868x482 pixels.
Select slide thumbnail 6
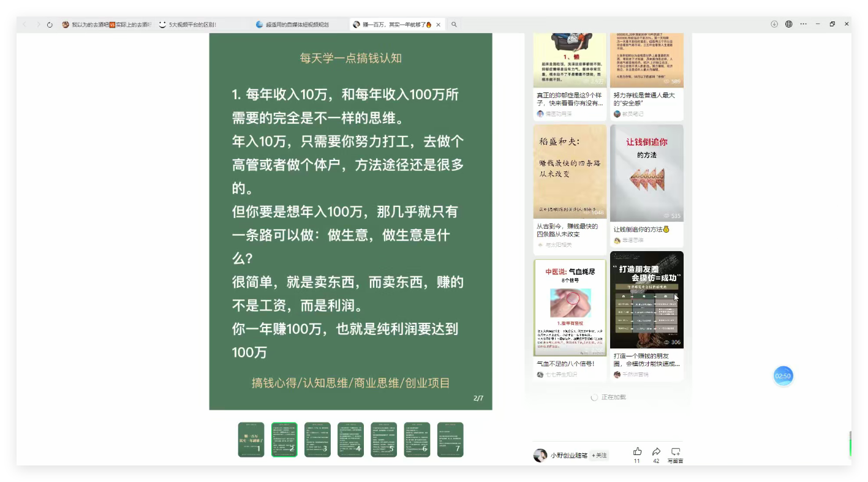click(x=417, y=440)
